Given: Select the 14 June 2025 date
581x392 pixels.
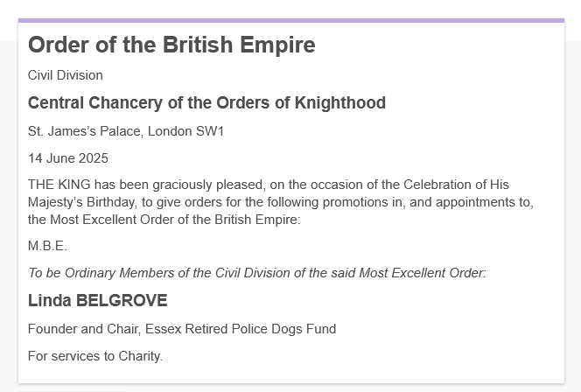Looking at the screenshot, I should pyautogui.click(x=68, y=158).
